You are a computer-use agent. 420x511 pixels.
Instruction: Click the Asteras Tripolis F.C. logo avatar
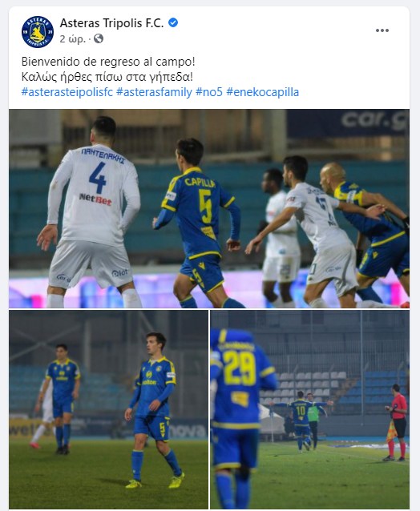(x=38, y=31)
